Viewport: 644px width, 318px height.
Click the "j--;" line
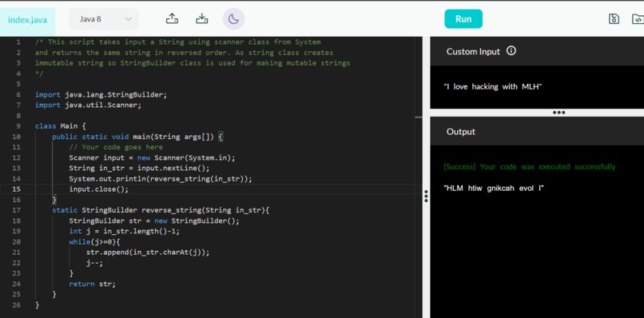[94, 263]
